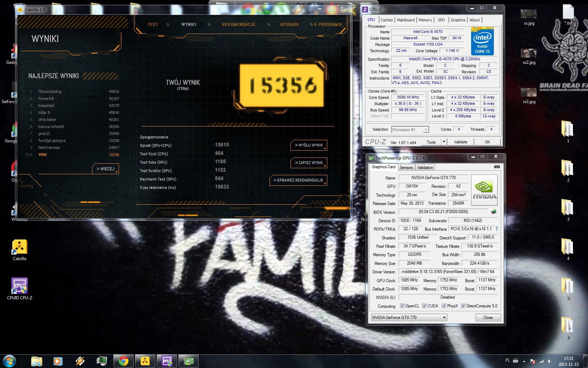The width and height of the screenshot is (588, 368).
Task: Click the Windows Start orb
Action: coord(9,361)
